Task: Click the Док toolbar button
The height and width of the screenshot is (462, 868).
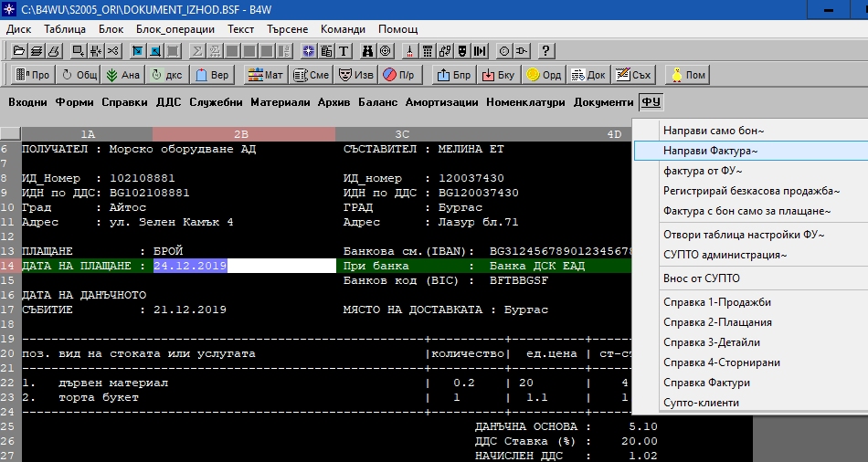Action: (588, 75)
